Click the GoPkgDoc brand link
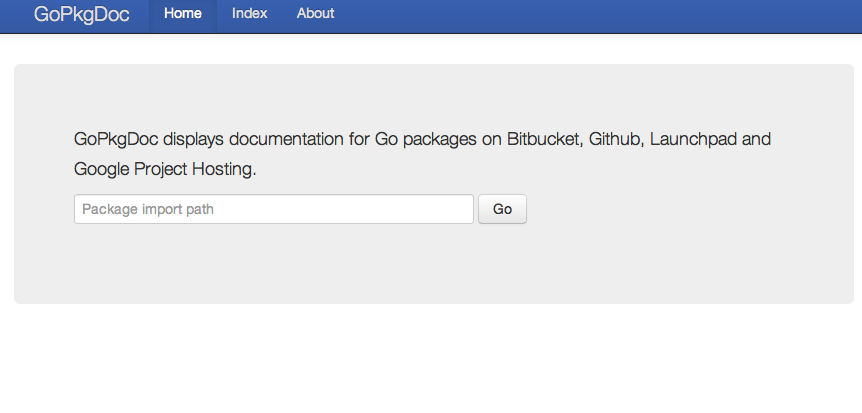Screen dimensions: 862x413 (81, 14)
